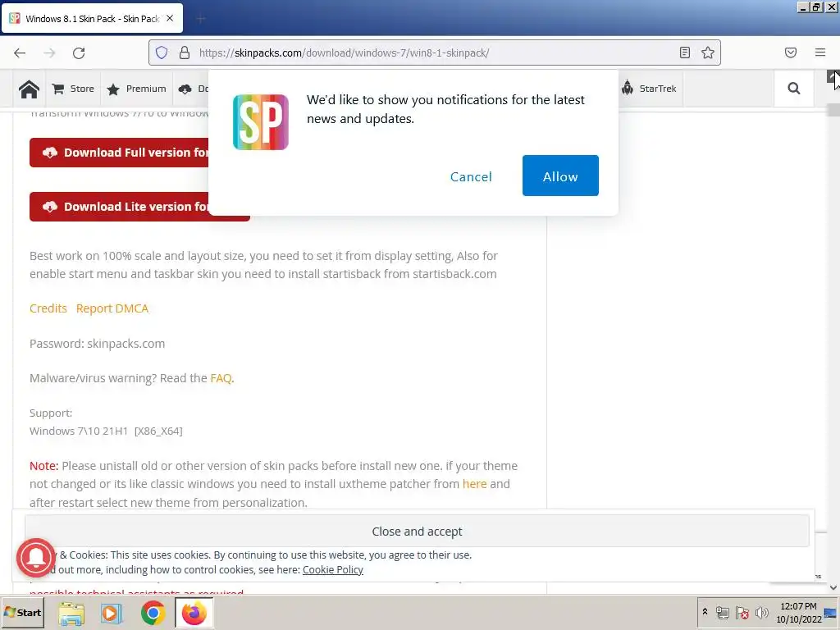840x630 pixels.
Task: Open the Cookie Policy link
Action: tap(333, 570)
